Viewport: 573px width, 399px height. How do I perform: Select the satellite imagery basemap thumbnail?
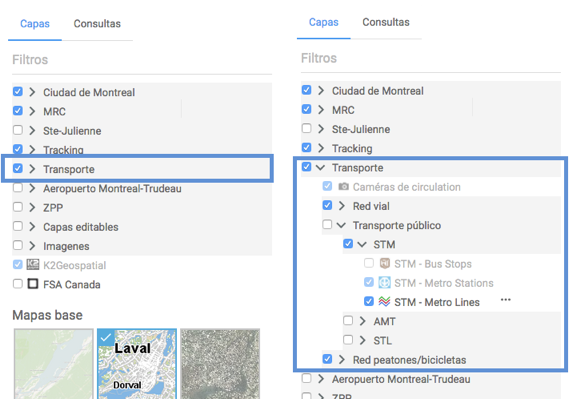click(220, 364)
